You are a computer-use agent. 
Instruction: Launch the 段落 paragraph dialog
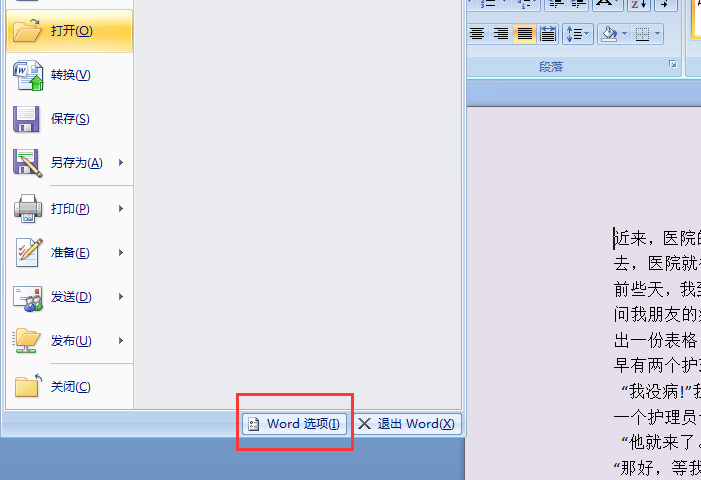pos(672,64)
